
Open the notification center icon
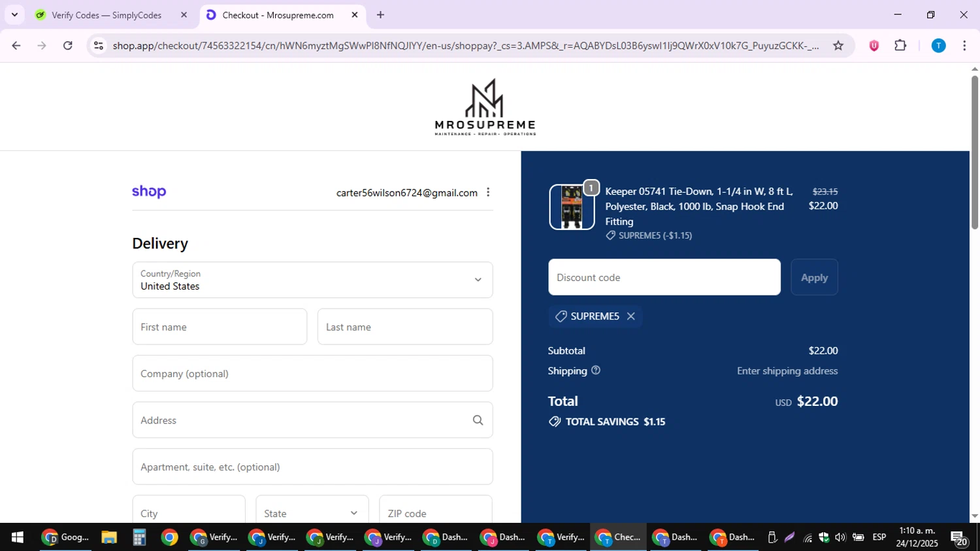959,538
